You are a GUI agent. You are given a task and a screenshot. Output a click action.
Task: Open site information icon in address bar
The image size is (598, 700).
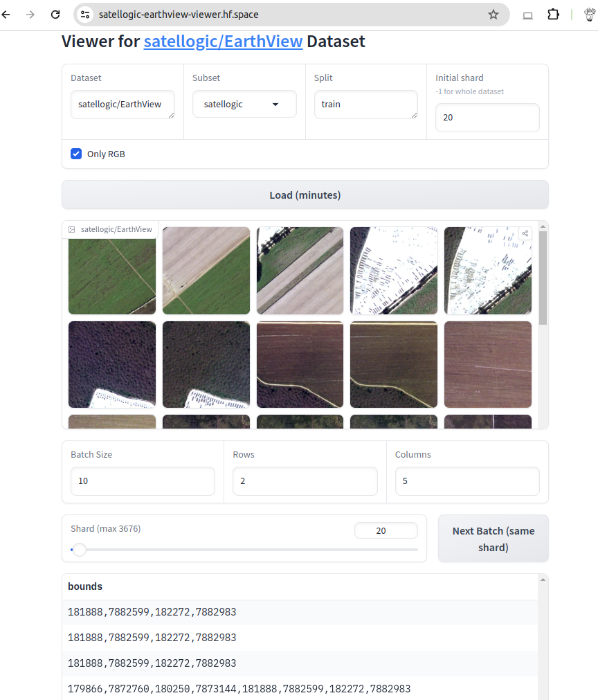click(85, 15)
